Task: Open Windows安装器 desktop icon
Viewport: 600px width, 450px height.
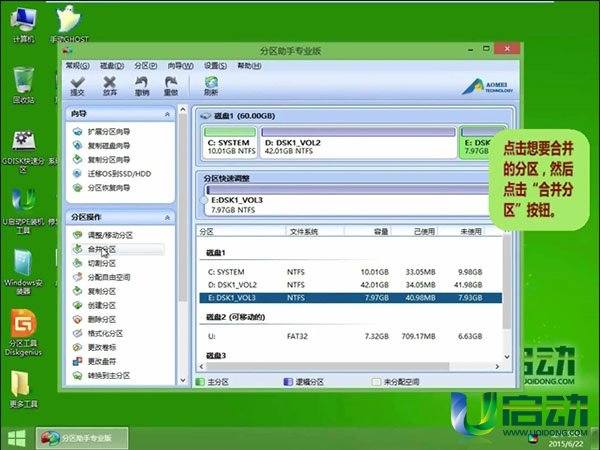Action: (23, 272)
